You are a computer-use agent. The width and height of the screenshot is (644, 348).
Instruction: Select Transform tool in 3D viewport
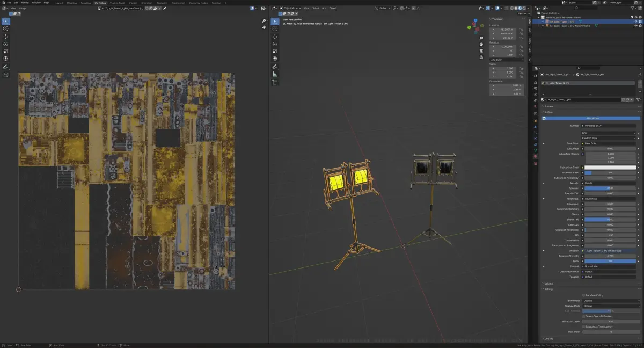point(275,59)
